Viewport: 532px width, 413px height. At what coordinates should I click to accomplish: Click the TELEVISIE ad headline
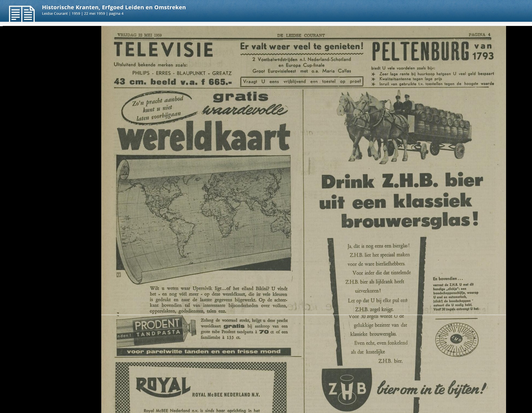pyautogui.click(x=163, y=50)
